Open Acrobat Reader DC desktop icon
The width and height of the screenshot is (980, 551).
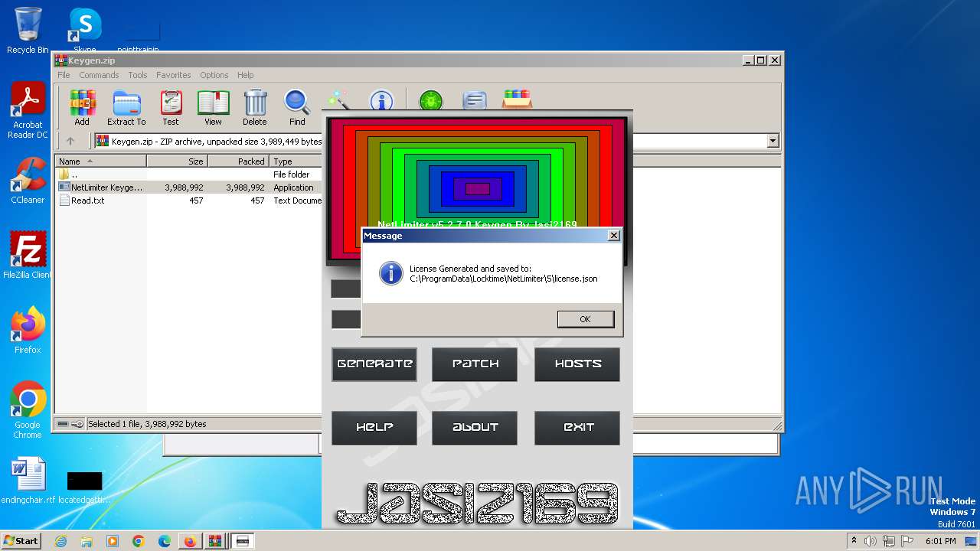(x=28, y=111)
